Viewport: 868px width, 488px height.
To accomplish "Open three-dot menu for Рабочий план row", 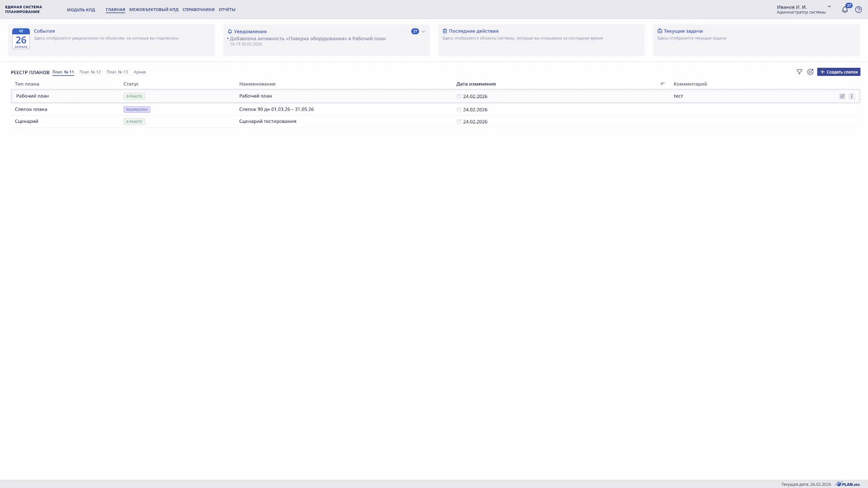I will (852, 96).
